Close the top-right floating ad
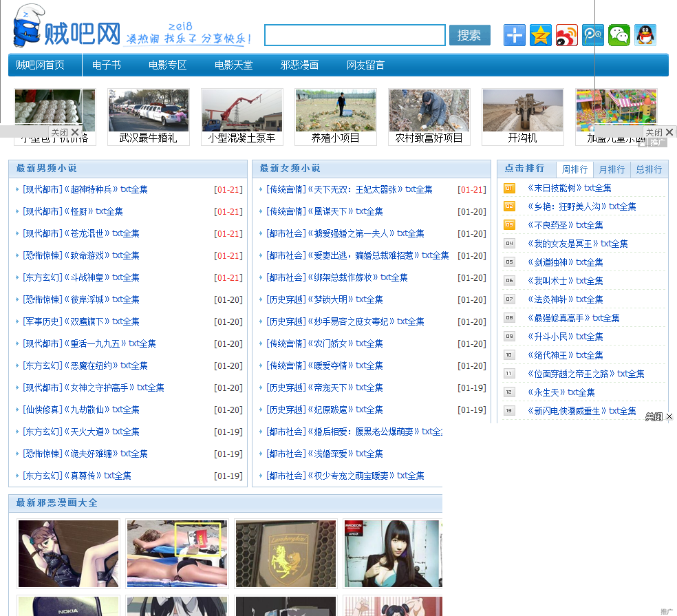 (659, 132)
